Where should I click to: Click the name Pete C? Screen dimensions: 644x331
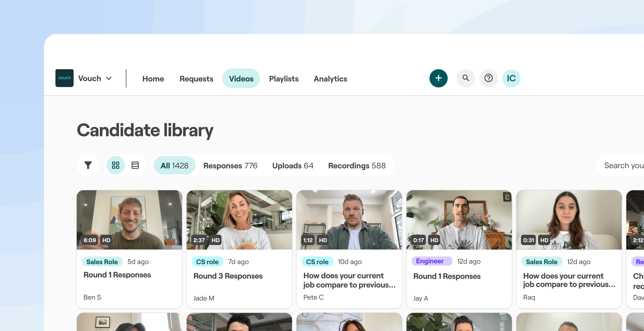click(x=313, y=297)
